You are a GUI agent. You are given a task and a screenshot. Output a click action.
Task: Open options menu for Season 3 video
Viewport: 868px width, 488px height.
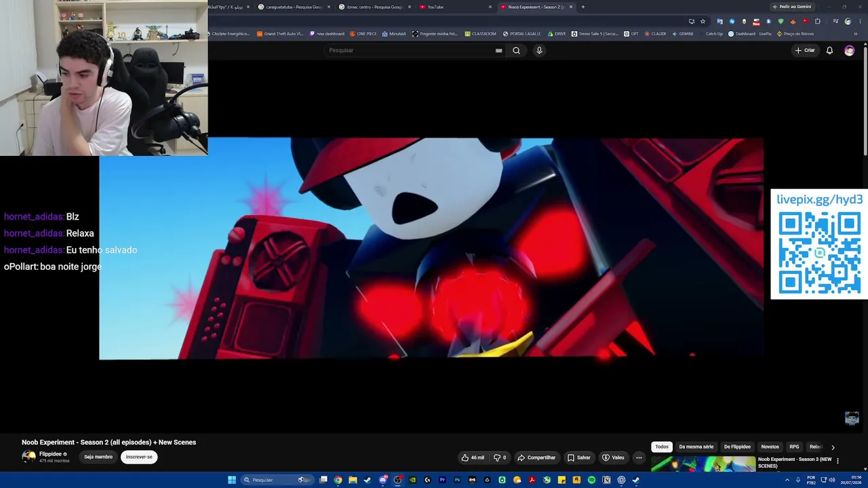click(x=837, y=461)
